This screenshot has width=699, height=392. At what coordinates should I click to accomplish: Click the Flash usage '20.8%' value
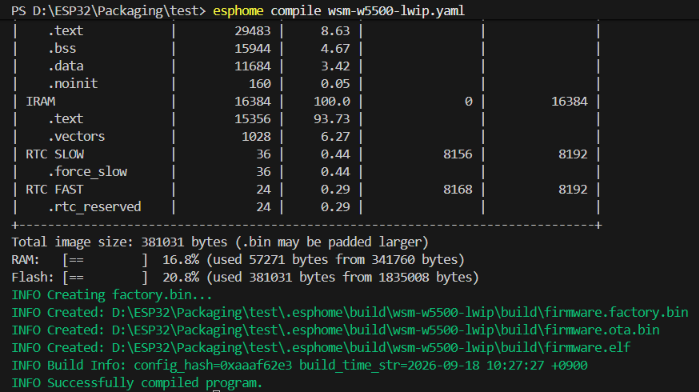tap(181, 277)
